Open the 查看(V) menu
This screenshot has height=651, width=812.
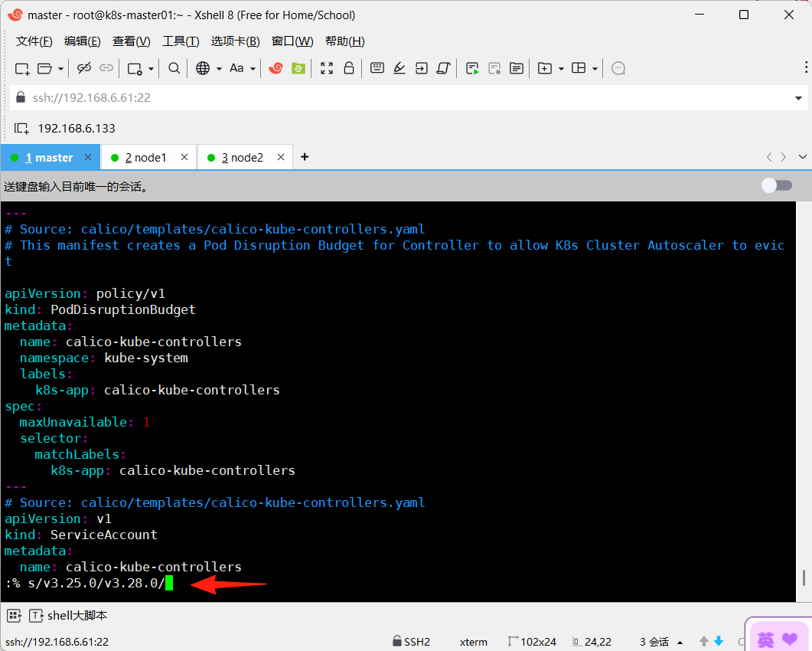pos(132,41)
